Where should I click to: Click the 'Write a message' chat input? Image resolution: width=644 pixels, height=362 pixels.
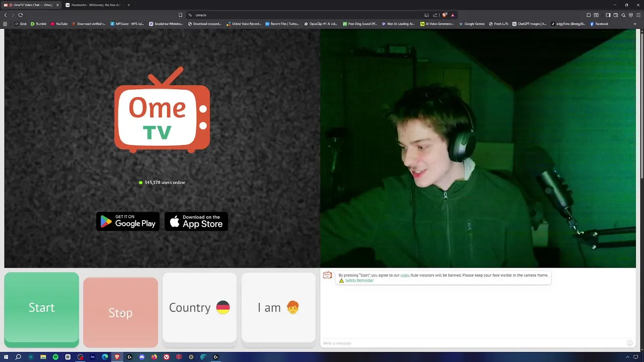point(473,343)
